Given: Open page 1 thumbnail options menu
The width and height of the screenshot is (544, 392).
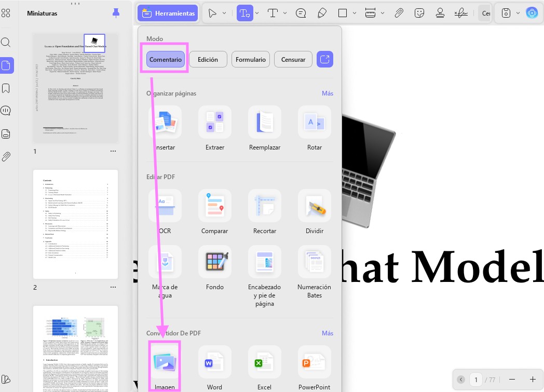Looking at the screenshot, I should (113, 151).
